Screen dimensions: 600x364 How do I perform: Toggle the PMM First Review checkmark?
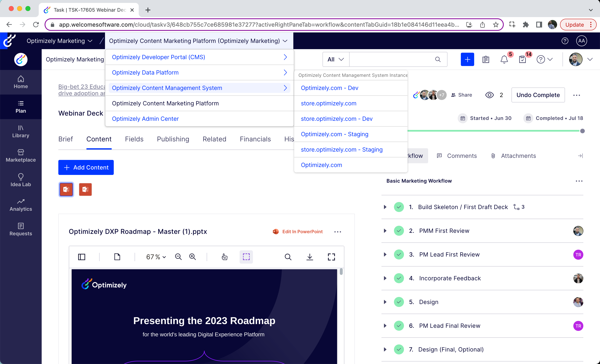399,231
